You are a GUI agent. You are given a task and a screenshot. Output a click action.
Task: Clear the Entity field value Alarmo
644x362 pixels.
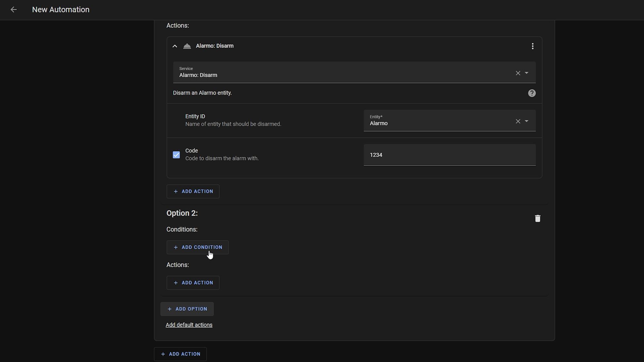click(518, 121)
